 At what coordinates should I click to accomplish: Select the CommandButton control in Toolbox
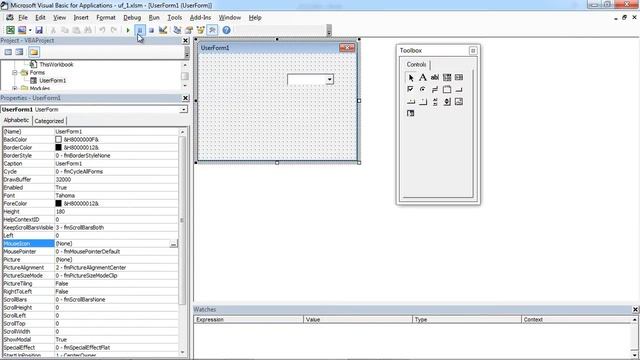[459, 89]
